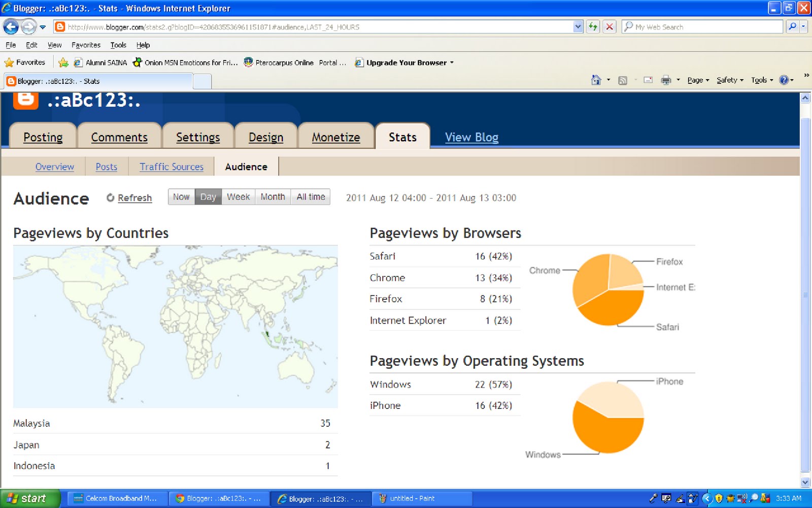The height and width of the screenshot is (508, 812).
Task: Open the File menu
Action: [x=11, y=45]
